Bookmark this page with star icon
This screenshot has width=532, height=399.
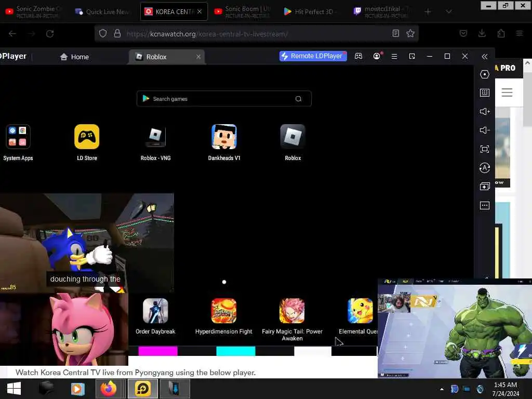tap(410, 33)
